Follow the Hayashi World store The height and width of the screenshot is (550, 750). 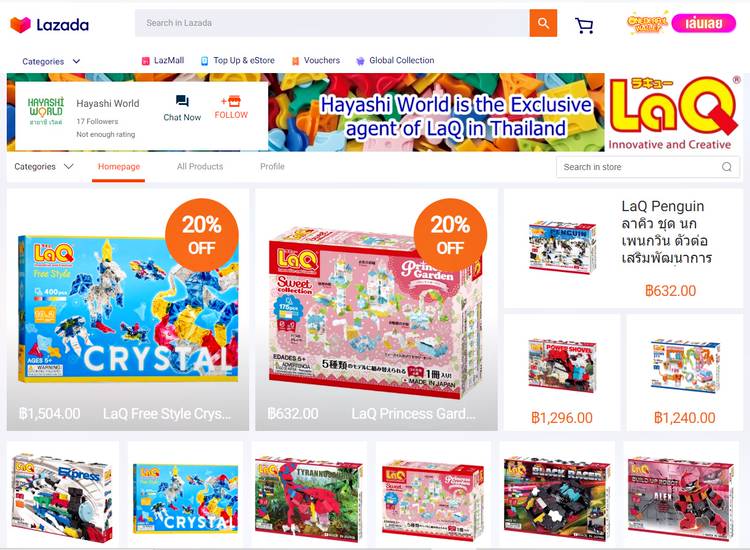click(231, 108)
